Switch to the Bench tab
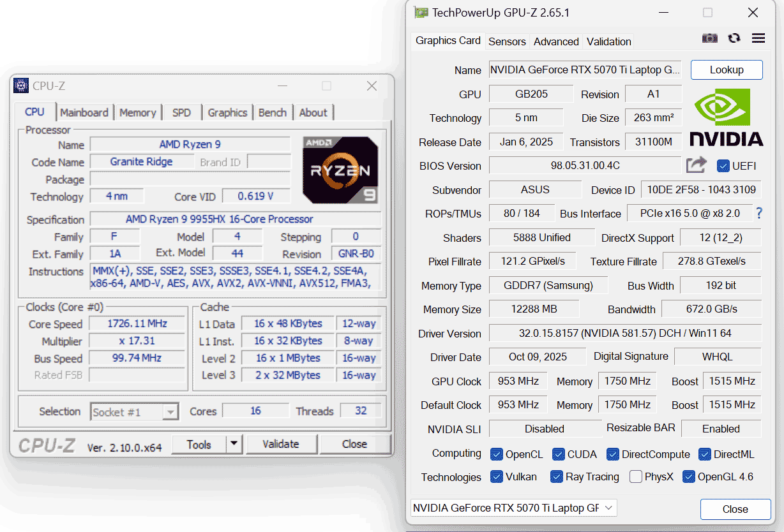 (273, 113)
